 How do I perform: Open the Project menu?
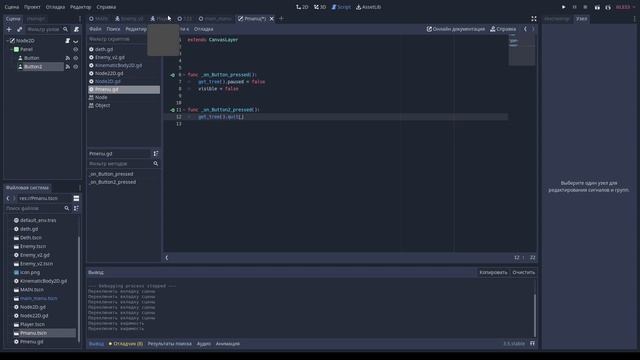[32, 7]
